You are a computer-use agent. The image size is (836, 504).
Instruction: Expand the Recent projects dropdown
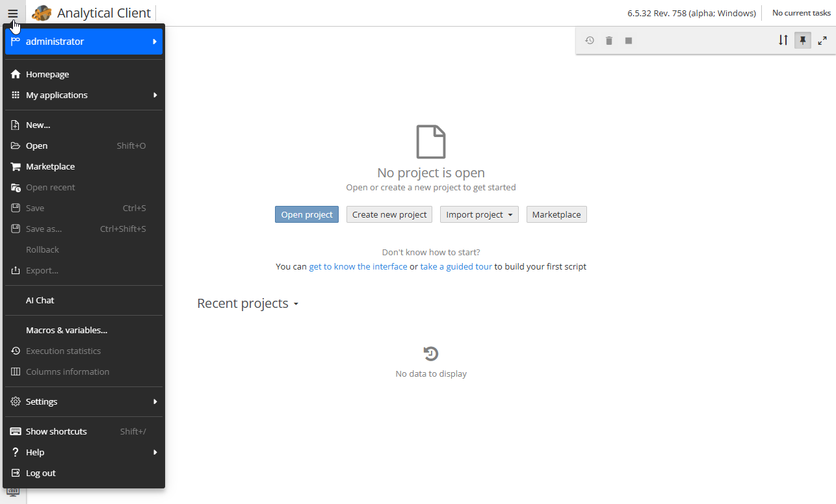[248, 303]
